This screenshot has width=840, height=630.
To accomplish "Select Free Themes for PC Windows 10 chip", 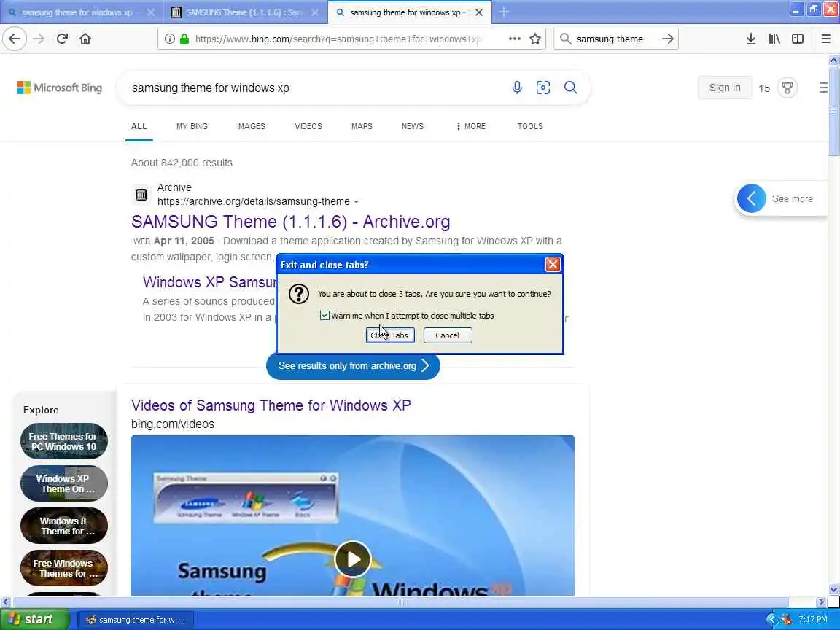I will click(x=63, y=441).
